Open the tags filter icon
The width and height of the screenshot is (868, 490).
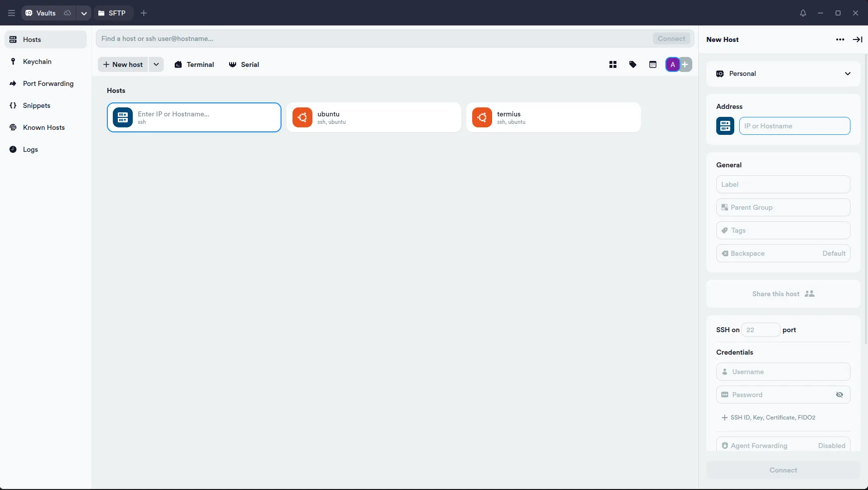633,64
